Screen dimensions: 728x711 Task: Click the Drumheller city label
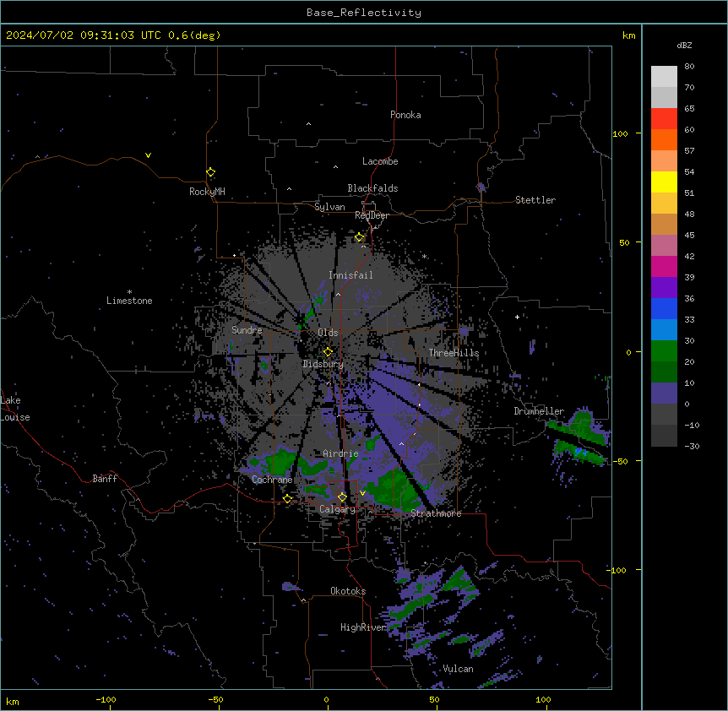pyautogui.click(x=539, y=411)
